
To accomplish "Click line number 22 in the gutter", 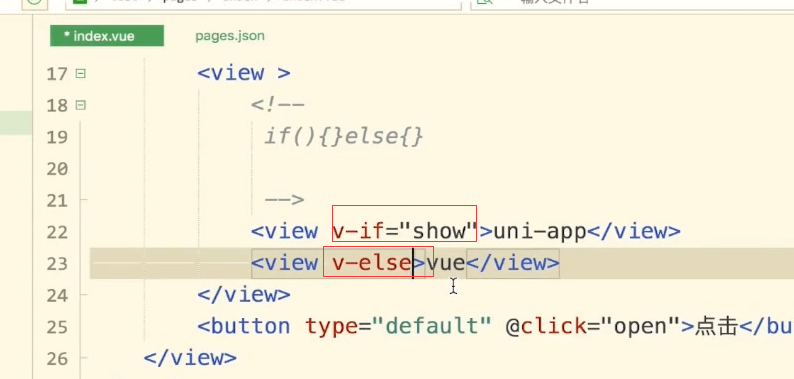I will [x=57, y=232].
